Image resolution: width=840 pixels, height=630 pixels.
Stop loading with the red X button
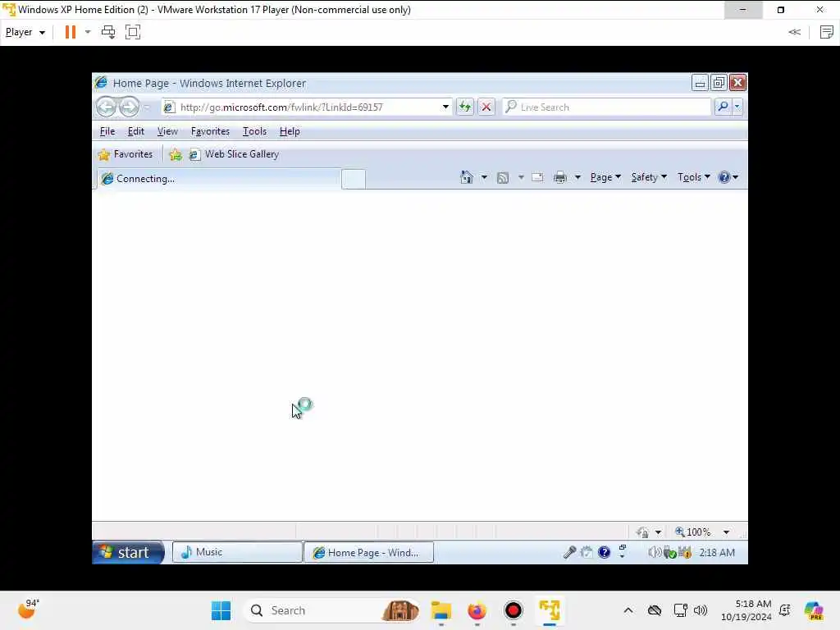[x=486, y=107]
